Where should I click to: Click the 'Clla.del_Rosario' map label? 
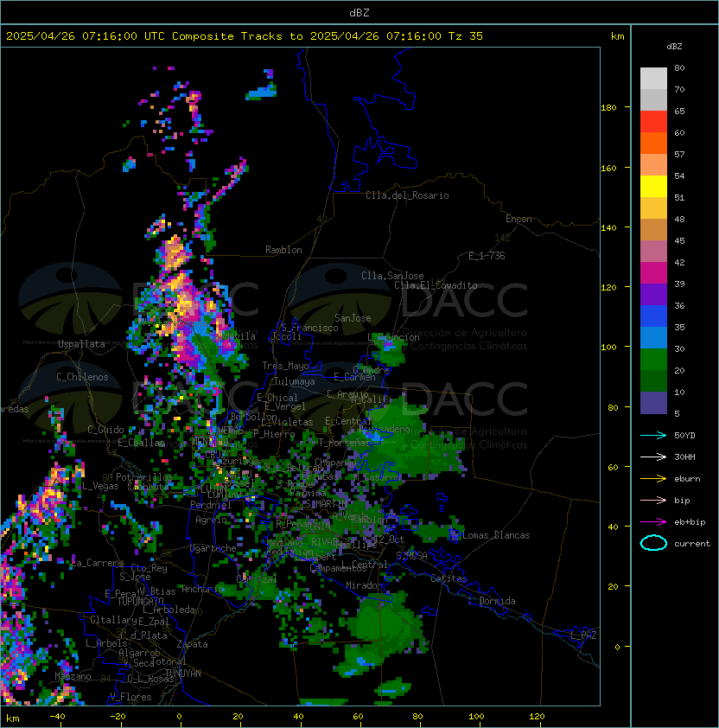click(x=407, y=195)
